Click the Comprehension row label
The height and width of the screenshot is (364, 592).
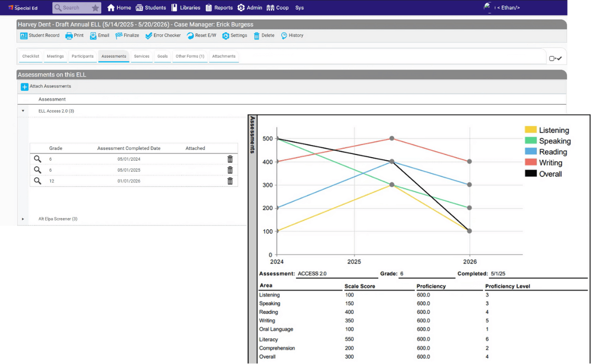277,348
